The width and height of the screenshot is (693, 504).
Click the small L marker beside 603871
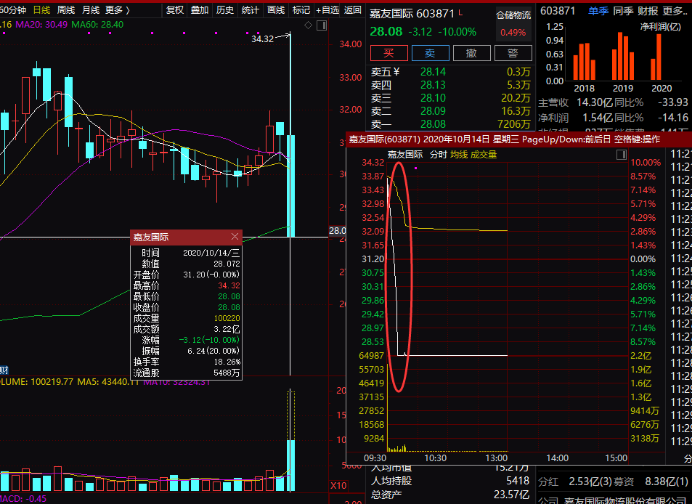click(x=461, y=9)
